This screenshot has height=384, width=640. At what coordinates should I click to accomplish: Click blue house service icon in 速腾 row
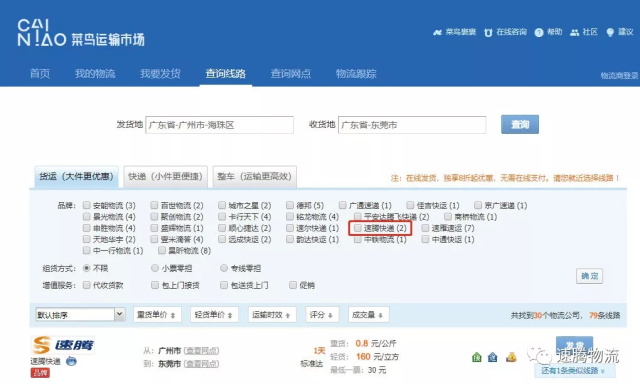point(493,357)
